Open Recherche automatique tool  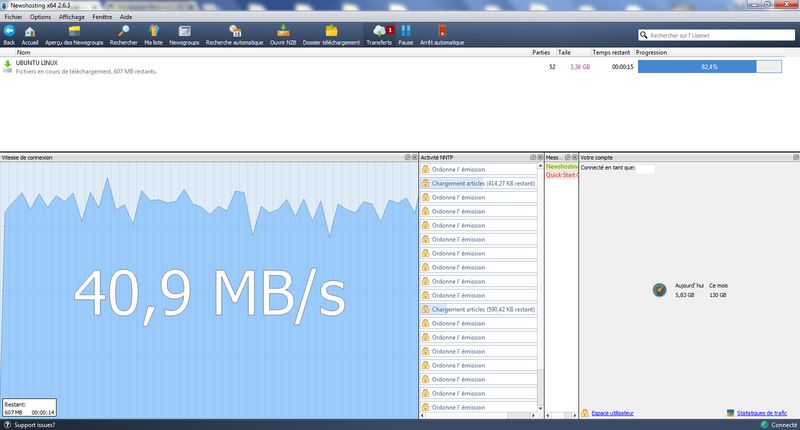[x=234, y=33]
